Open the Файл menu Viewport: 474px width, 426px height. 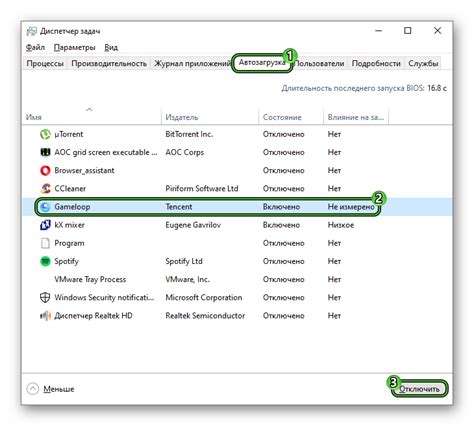point(35,47)
